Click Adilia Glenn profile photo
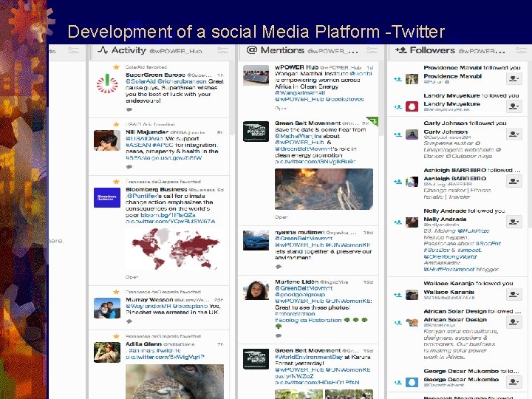The width and height of the screenshot is (532, 399). click(x=107, y=352)
